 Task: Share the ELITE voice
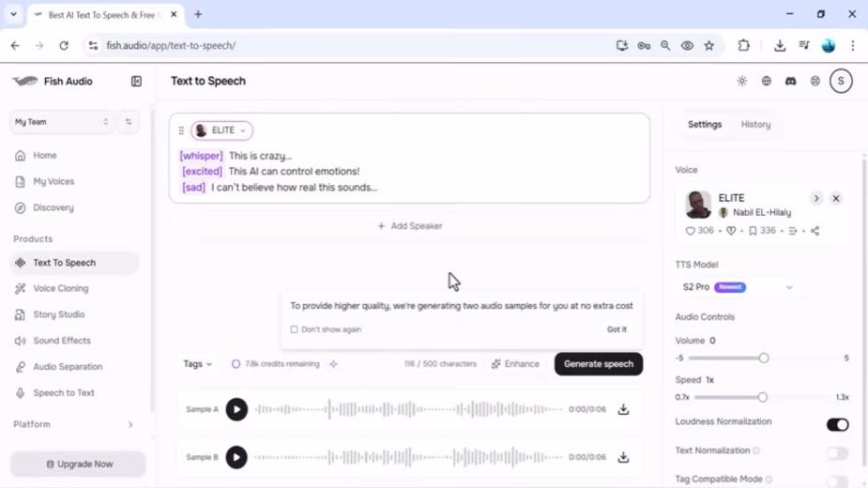(815, 231)
